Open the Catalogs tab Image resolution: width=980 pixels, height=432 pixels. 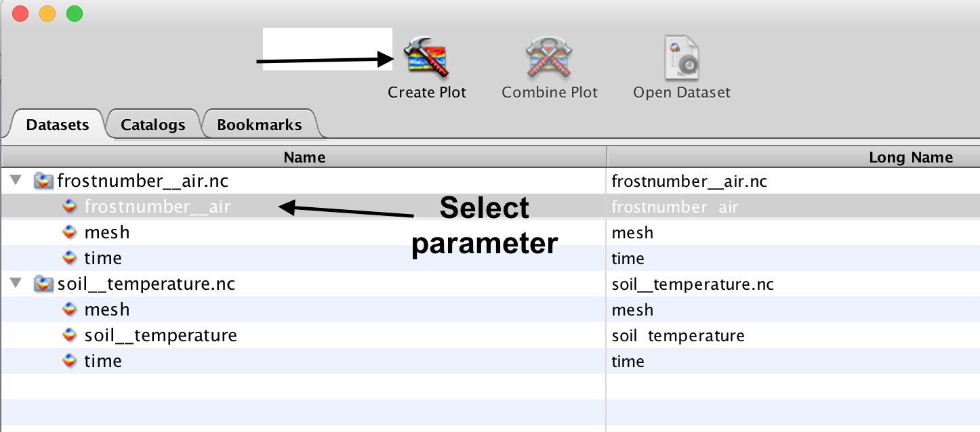click(x=153, y=125)
